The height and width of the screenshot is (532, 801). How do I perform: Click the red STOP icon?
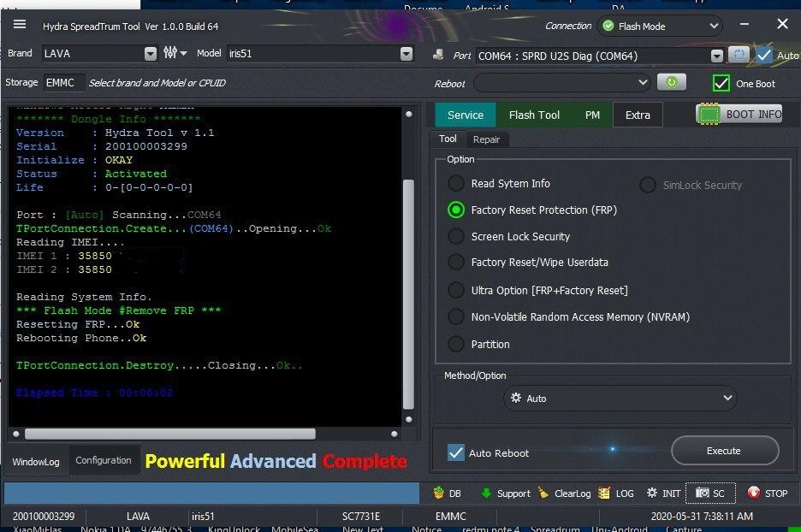[753, 493]
